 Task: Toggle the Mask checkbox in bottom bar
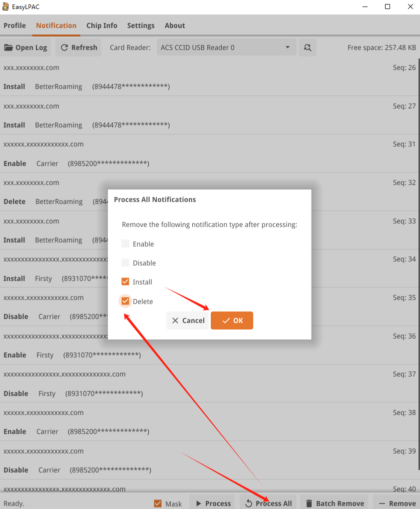[158, 503]
